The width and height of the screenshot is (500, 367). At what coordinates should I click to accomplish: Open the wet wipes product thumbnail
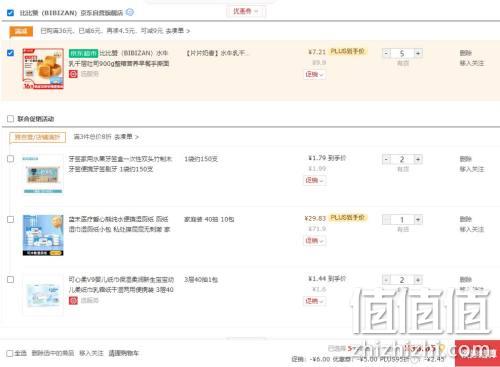[43, 235]
